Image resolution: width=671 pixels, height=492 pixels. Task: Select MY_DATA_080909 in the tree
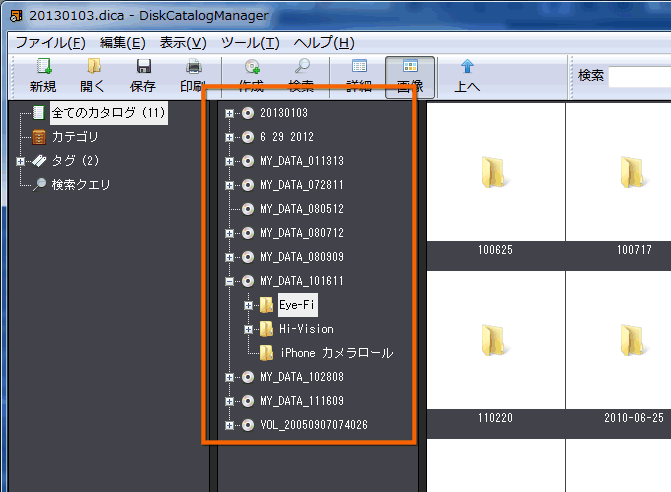[x=302, y=257]
